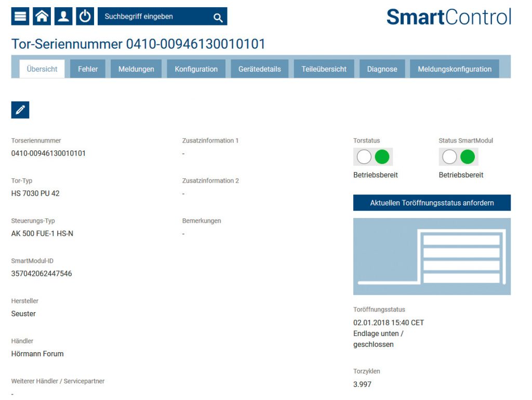
Task: Click the Bemerkungen label
Action: tap(202, 221)
